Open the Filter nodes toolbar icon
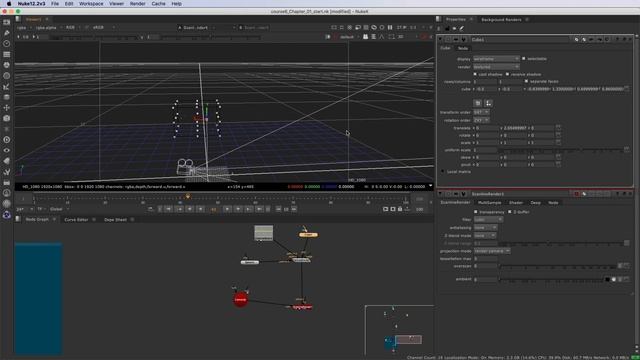Screen dimensions: 640x360 point(7,76)
